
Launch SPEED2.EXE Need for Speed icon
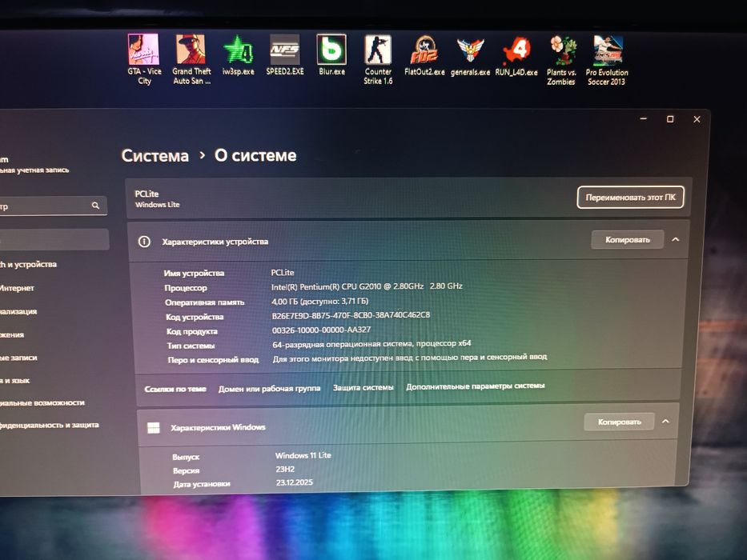point(285,56)
